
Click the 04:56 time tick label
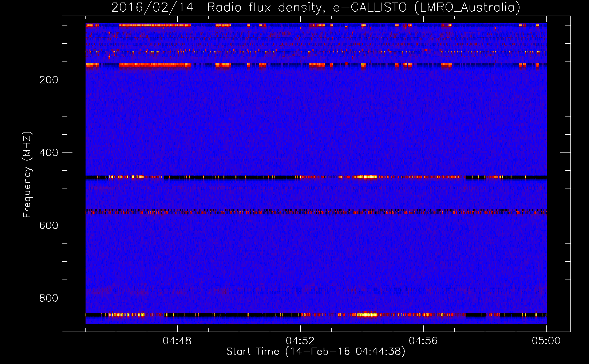coord(423,341)
